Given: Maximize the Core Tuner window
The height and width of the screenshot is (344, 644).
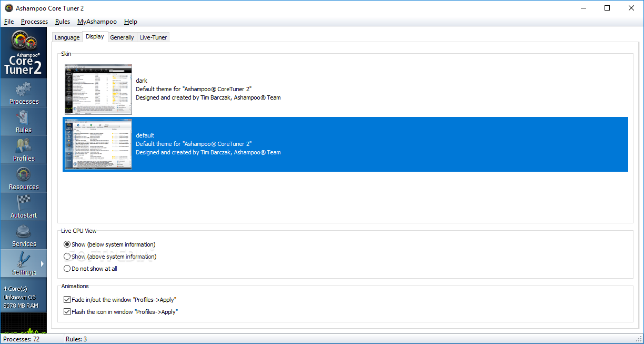Looking at the screenshot, I should 607,8.
